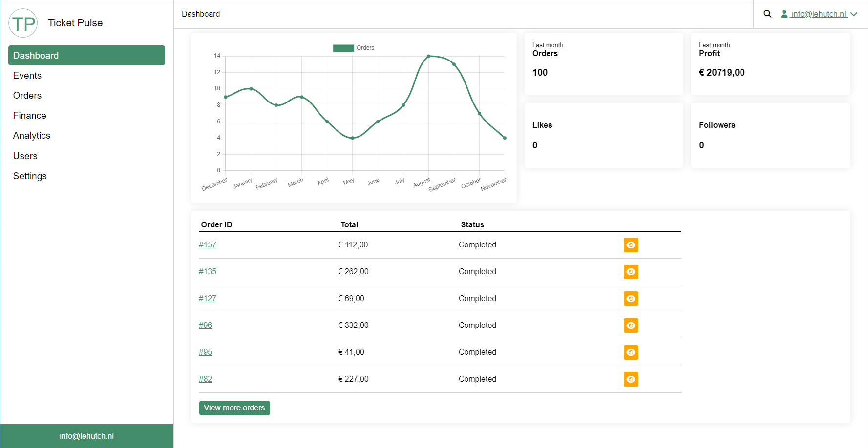Open the search magnifier icon
The width and height of the screenshot is (868, 448).
pos(767,14)
